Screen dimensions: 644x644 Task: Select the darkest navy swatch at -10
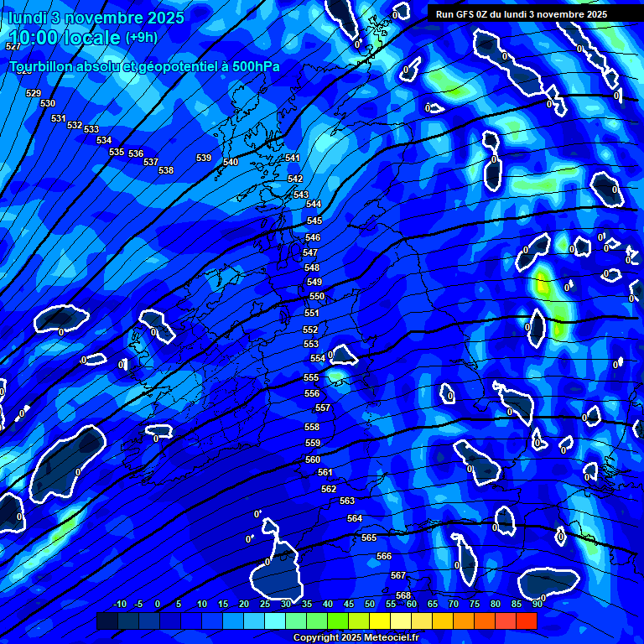[x=107, y=621]
